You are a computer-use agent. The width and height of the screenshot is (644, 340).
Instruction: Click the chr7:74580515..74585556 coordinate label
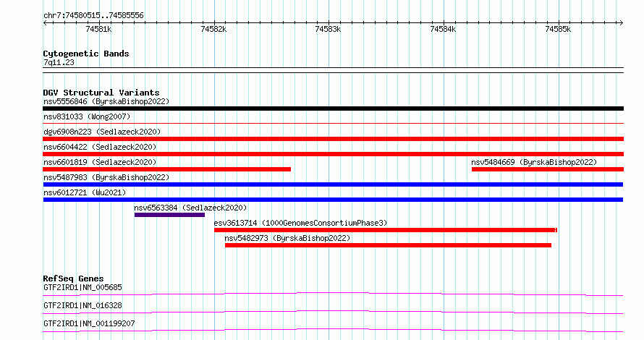point(93,16)
